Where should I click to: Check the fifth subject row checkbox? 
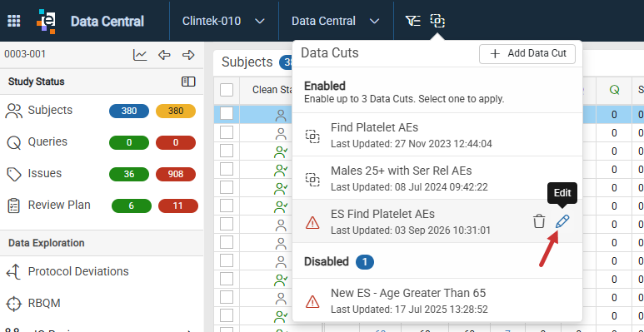tap(227, 187)
